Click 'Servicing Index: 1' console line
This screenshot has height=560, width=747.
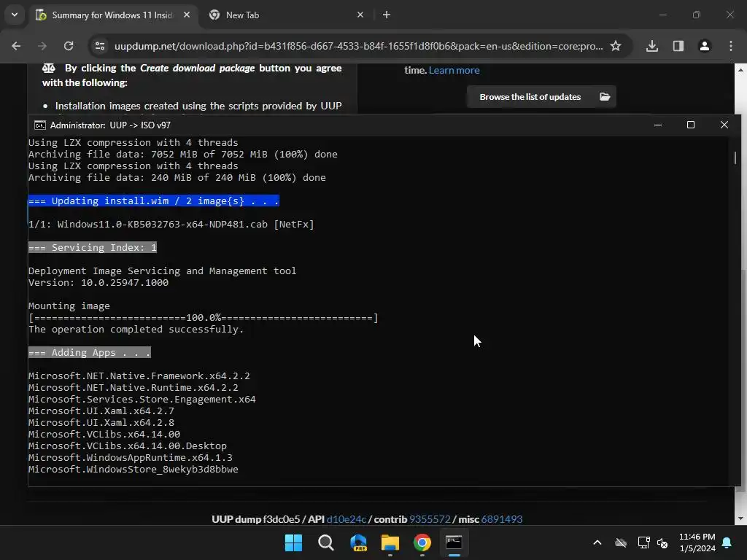pyautogui.click(x=93, y=248)
